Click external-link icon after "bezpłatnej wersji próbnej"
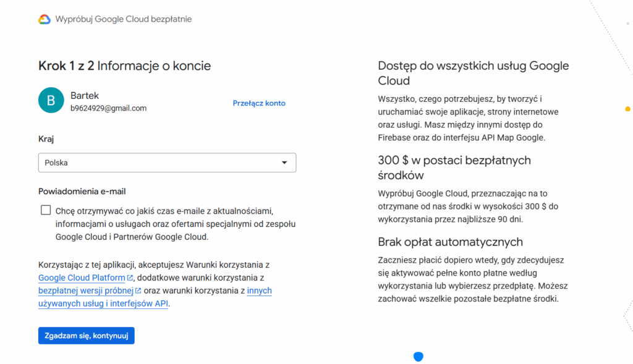 point(138,290)
